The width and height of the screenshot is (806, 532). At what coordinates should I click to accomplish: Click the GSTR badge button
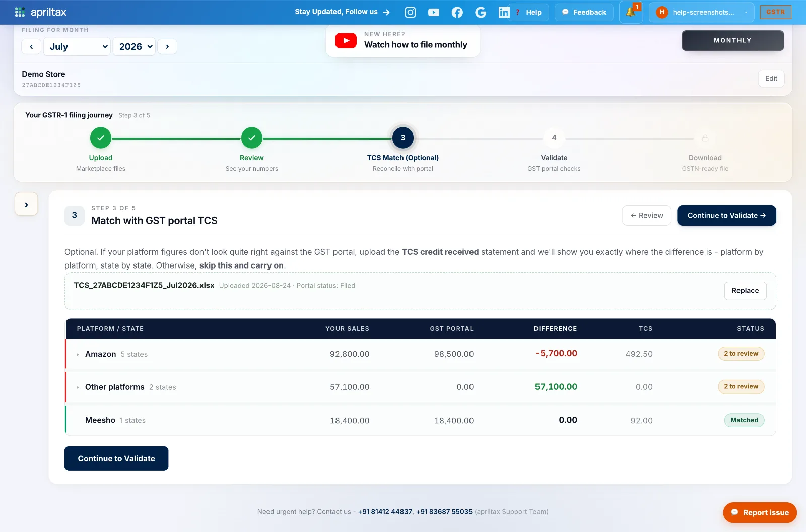[775, 12]
